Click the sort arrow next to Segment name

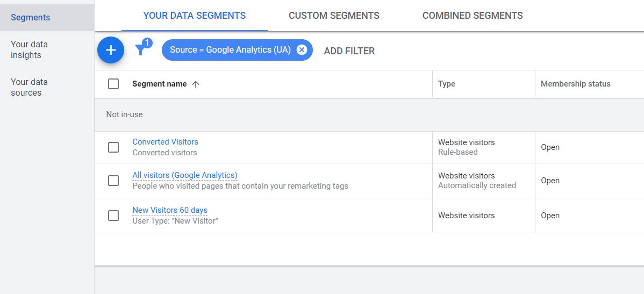tap(196, 84)
